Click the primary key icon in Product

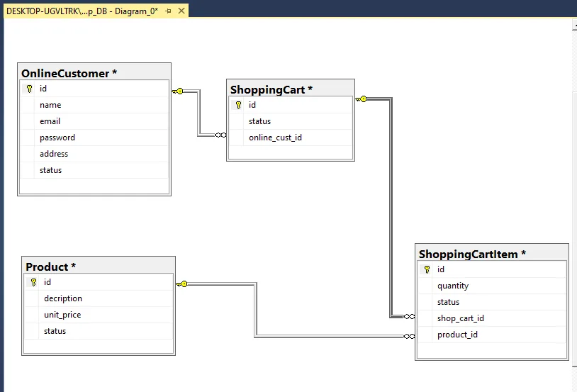coord(33,282)
